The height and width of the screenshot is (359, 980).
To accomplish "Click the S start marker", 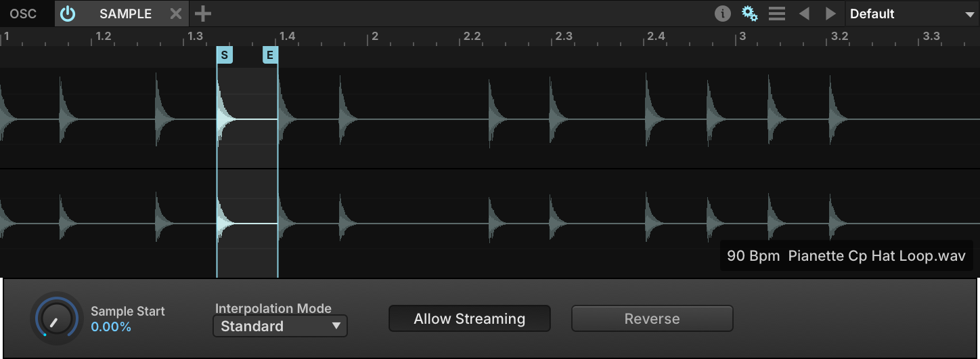I will click(x=224, y=56).
